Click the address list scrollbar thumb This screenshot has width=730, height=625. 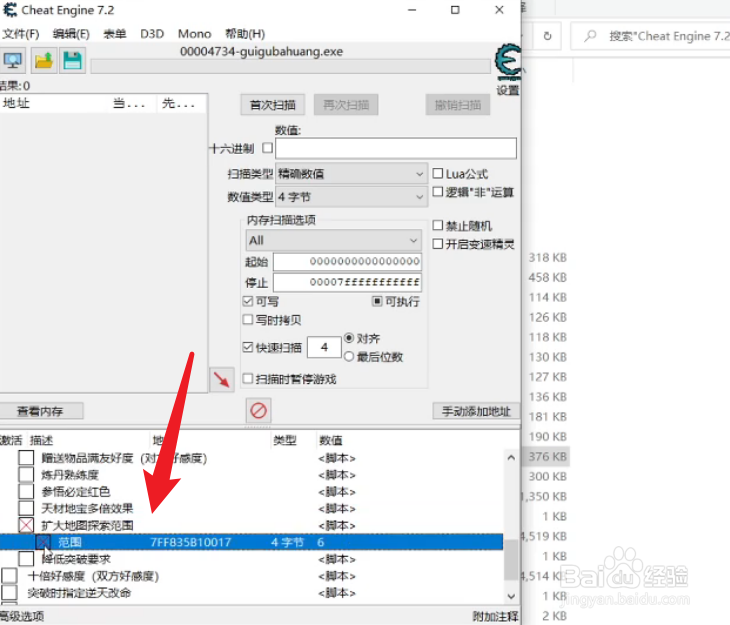click(x=511, y=559)
